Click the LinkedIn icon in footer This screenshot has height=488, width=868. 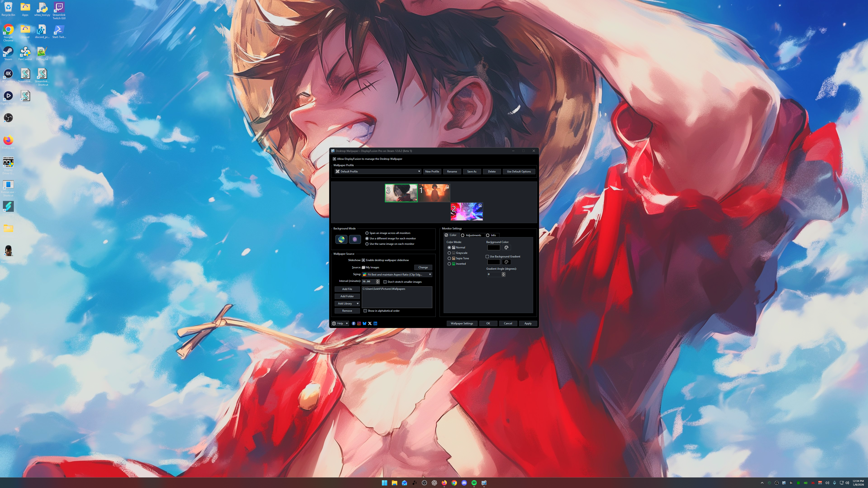pyautogui.click(x=375, y=323)
